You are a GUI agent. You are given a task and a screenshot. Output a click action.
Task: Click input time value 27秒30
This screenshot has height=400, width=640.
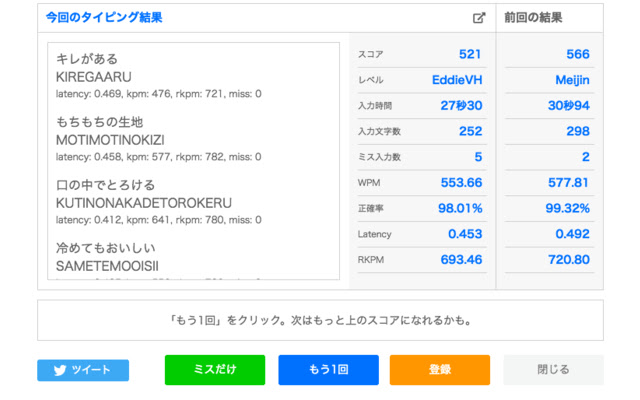tap(461, 106)
